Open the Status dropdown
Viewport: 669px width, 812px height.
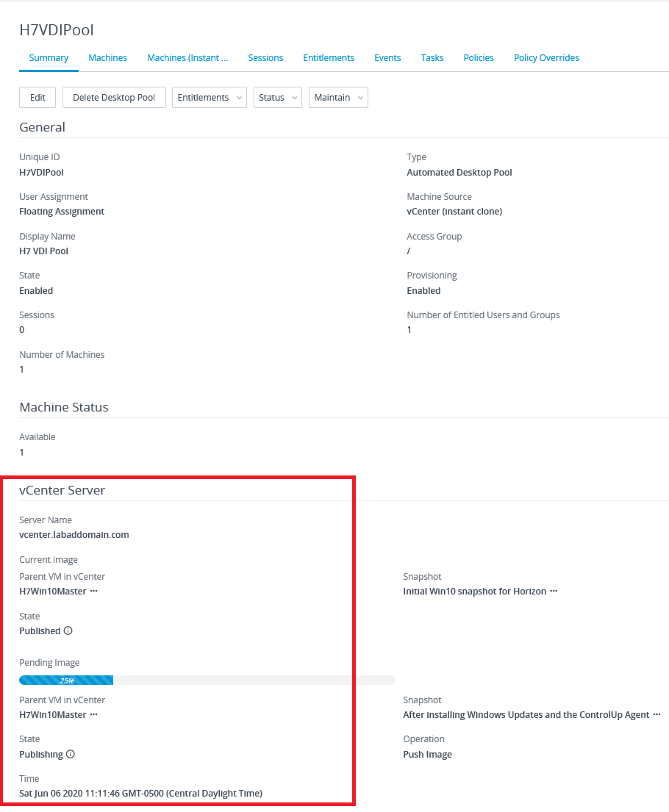(277, 98)
